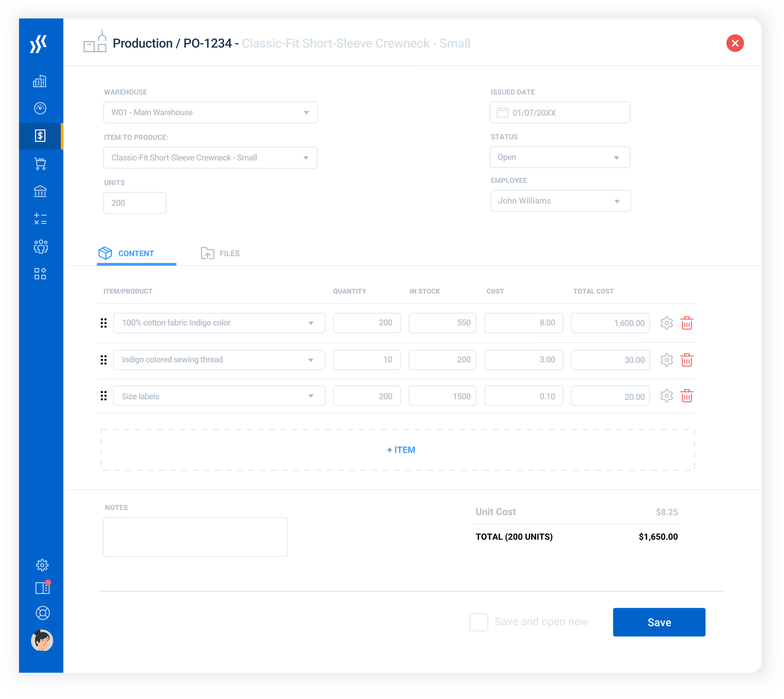Click the apps grid sidebar icon

[x=40, y=274]
